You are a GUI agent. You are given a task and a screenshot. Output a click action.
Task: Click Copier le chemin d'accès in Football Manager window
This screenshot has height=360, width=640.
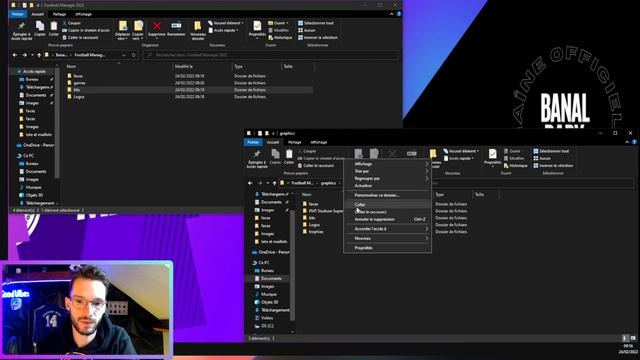(86, 30)
